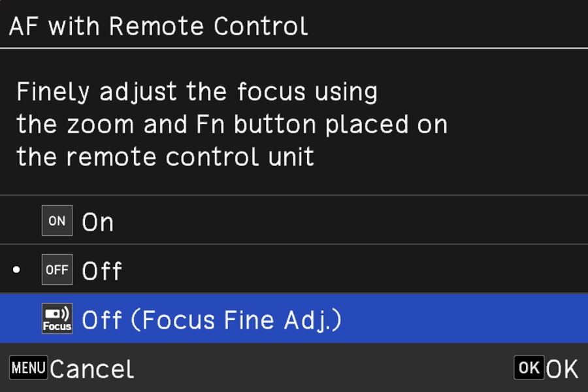Click the Focus remote control icon
Viewport: 588px width, 392px height.
(57, 319)
